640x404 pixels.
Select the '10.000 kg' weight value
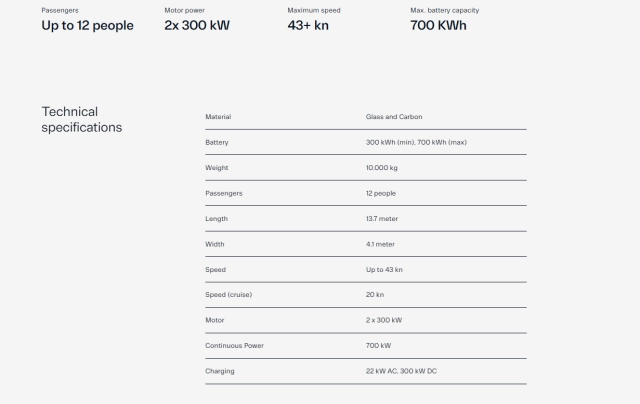click(382, 168)
